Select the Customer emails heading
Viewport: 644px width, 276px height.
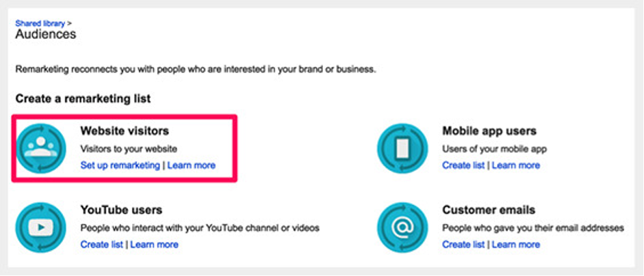[x=489, y=210]
